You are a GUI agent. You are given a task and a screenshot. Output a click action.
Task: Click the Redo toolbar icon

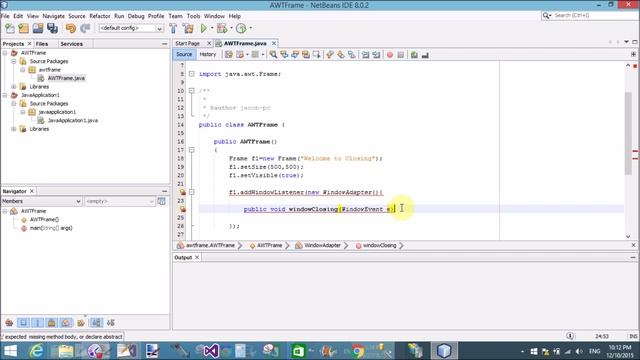pos(85,28)
